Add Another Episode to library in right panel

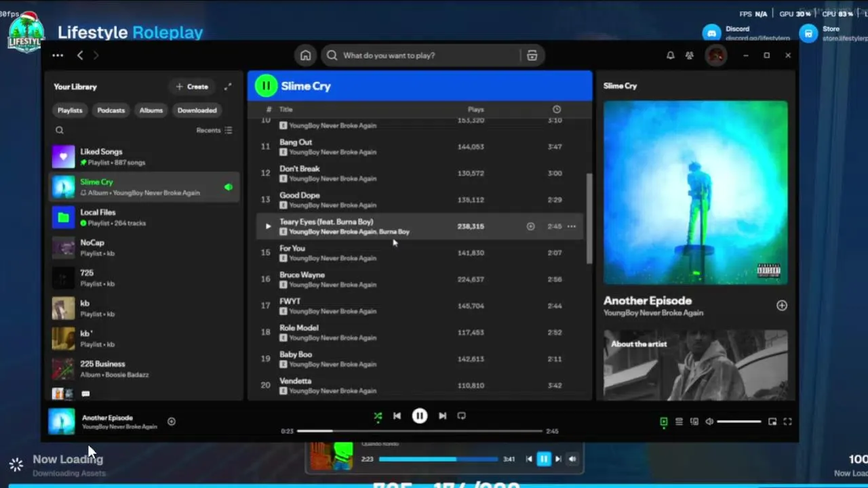[x=782, y=306]
